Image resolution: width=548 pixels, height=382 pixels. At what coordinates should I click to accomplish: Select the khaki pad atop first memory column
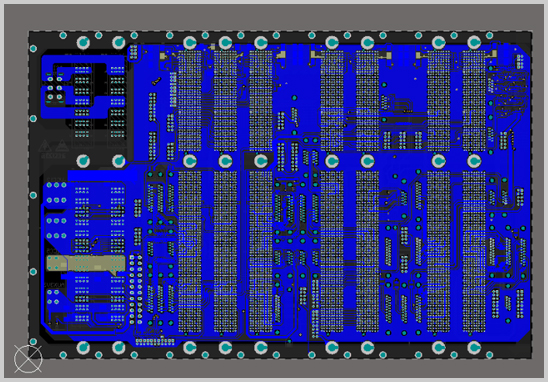(x=163, y=56)
